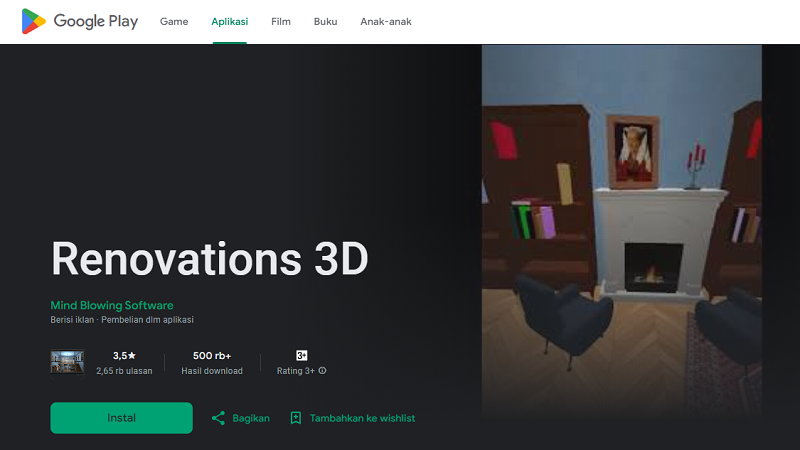Viewport: 800px width, 450px height.
Task: Open the fireplace room screenshot preview
Action: [x=622, y=232]
